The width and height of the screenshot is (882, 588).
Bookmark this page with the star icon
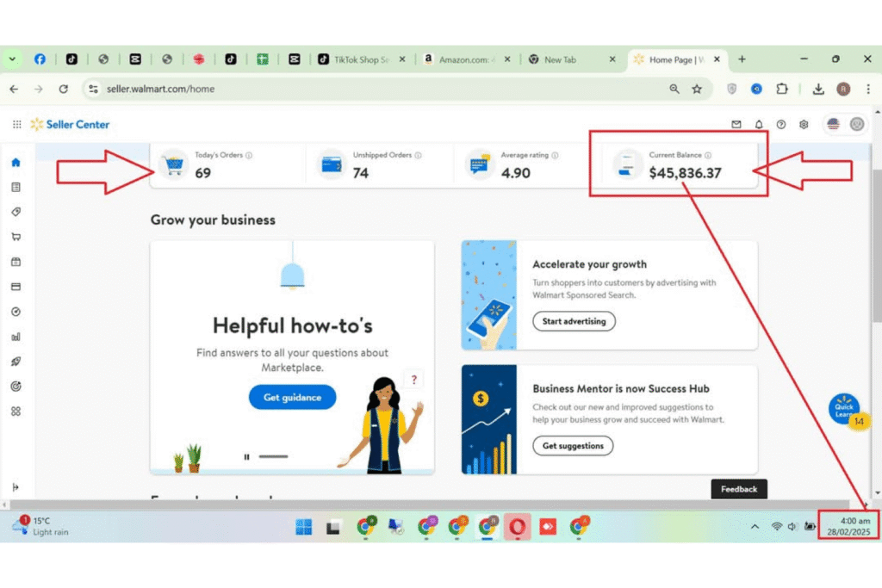tap(697, 89)
